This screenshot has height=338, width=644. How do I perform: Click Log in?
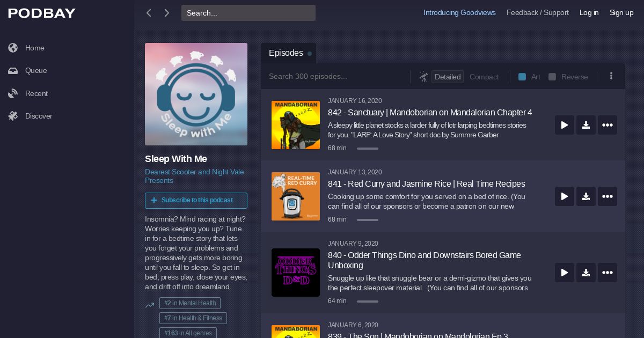click(x=589, y=12)
